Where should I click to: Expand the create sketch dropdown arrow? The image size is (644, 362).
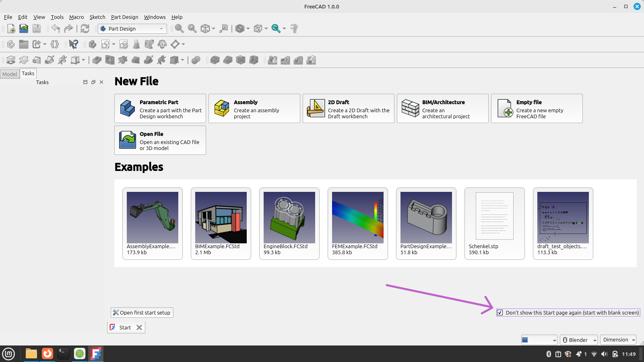click(114, 44)
